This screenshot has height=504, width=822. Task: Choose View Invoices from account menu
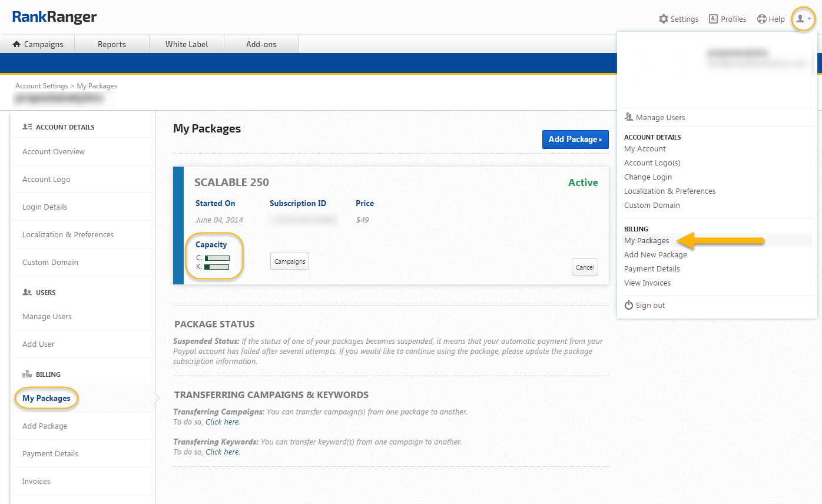pyautogui.click(x=647, y=283)
